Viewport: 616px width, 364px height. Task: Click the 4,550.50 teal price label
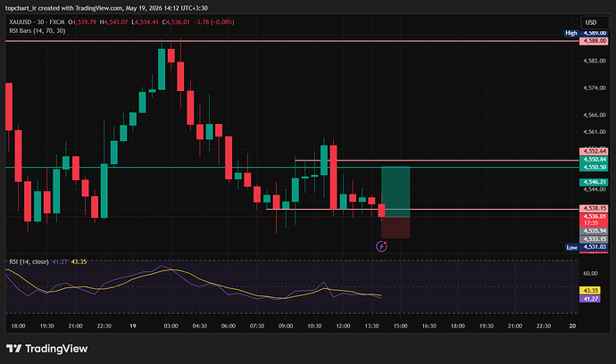593,167
